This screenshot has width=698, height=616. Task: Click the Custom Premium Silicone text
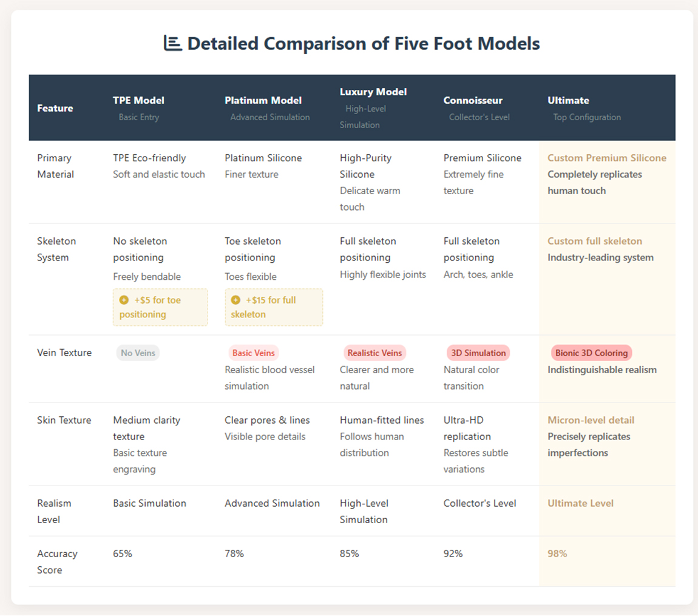pos(606,158)
